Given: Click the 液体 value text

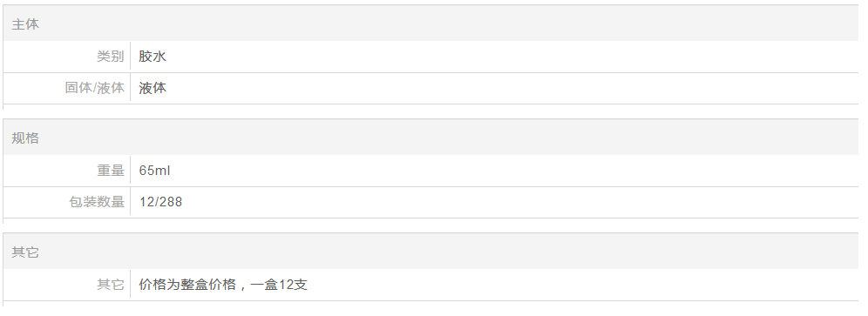Looking at the screenshot, I should click(x=153, y=88).
